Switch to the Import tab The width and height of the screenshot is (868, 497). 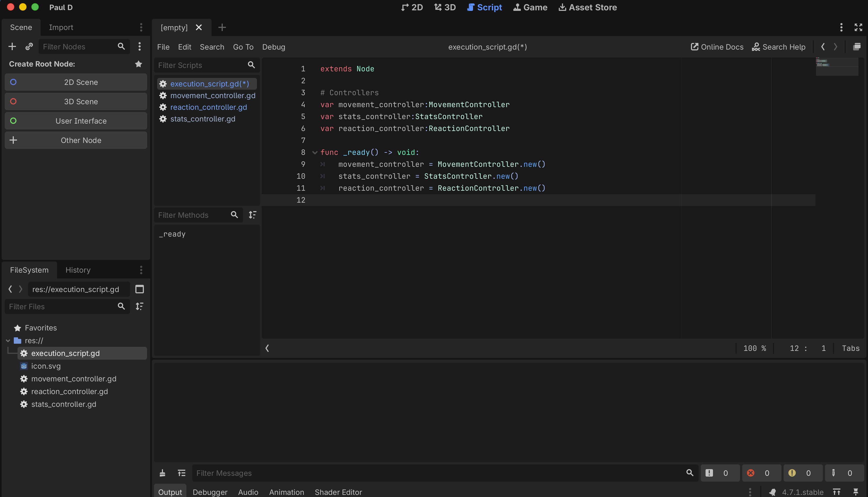tap(61, 27)
